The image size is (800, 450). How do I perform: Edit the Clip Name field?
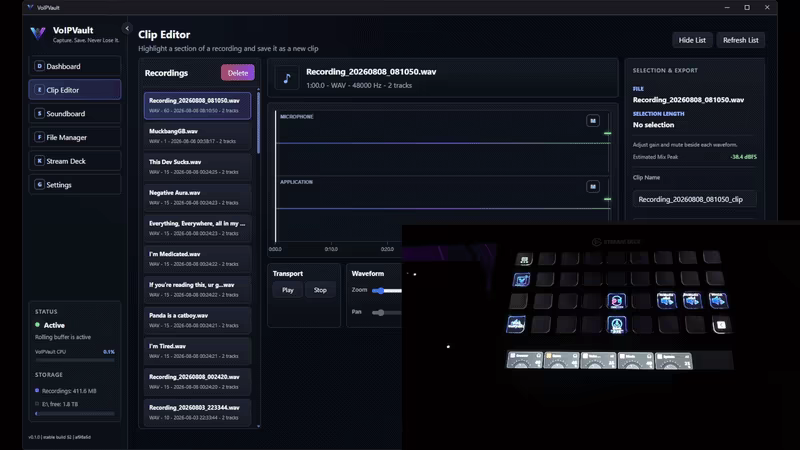pyautogui.click(x=694, y=199)
